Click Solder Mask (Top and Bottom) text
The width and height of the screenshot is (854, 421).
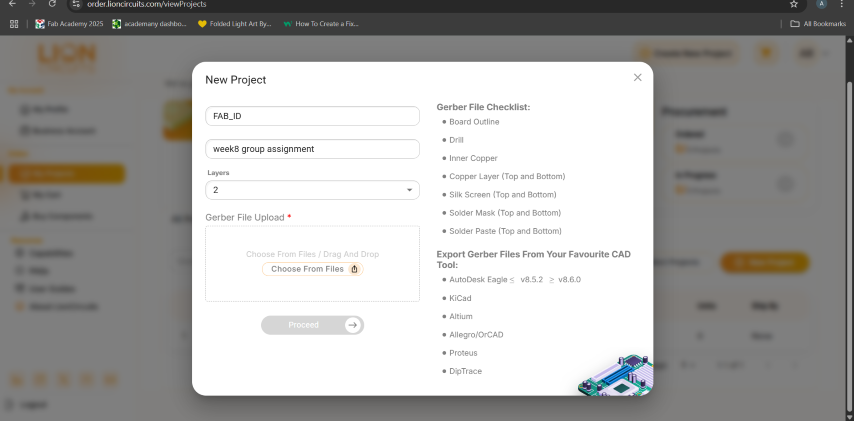pyautogui.click(x=505, y=213)
